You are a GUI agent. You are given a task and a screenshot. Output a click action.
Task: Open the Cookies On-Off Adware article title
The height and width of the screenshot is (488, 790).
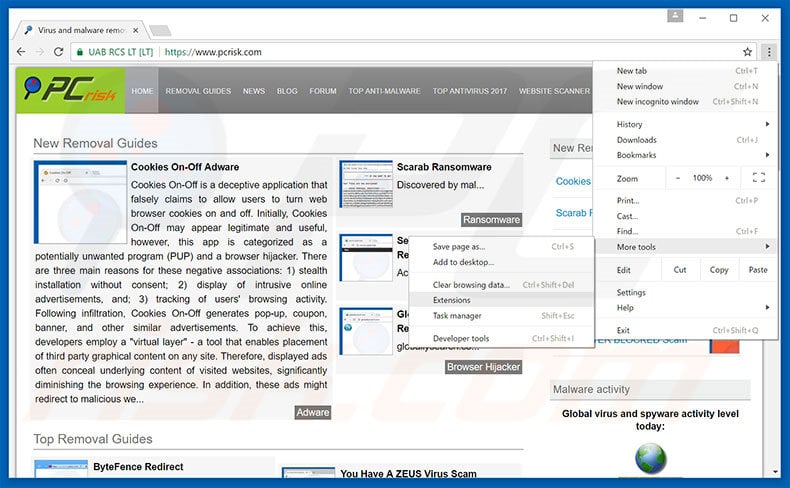pyautogui.click(x=185, y=167)
